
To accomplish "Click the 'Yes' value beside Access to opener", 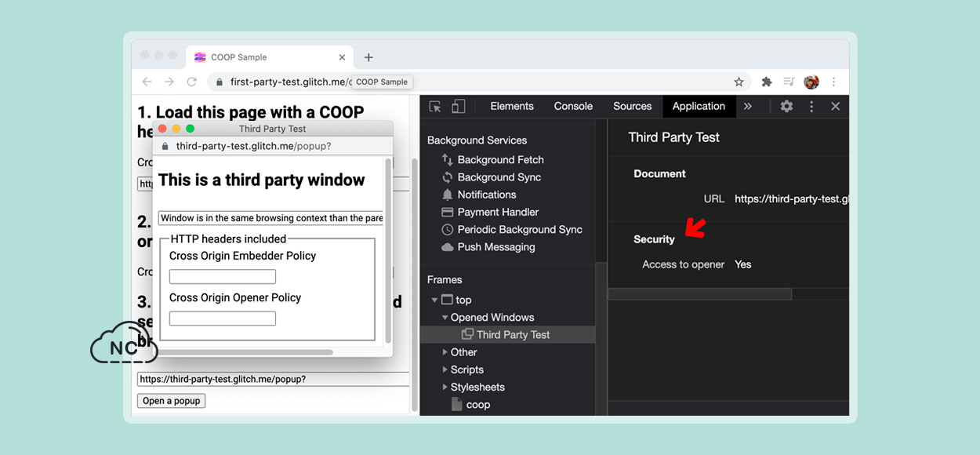I will [x=743, y=264].
